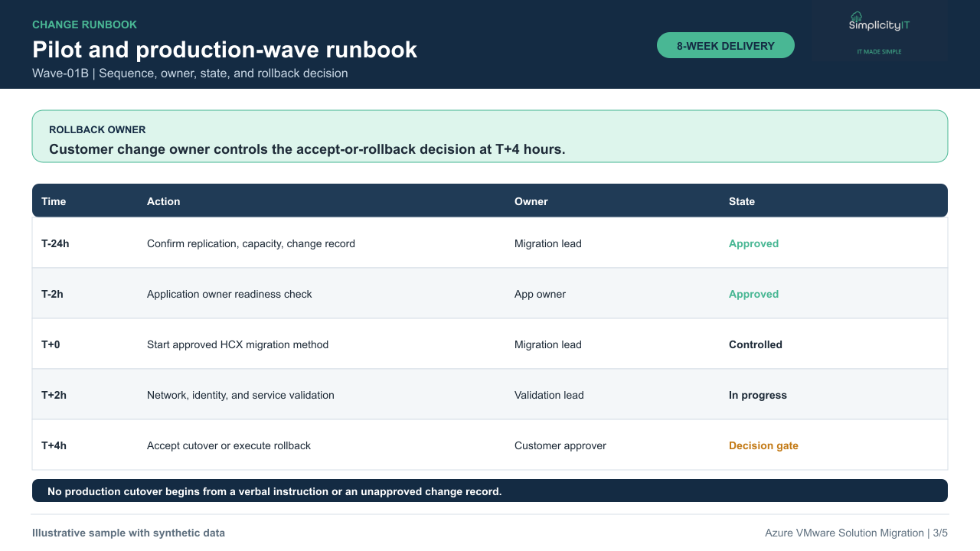Click 'Approved' state in the T-2h row

[753, 294]
